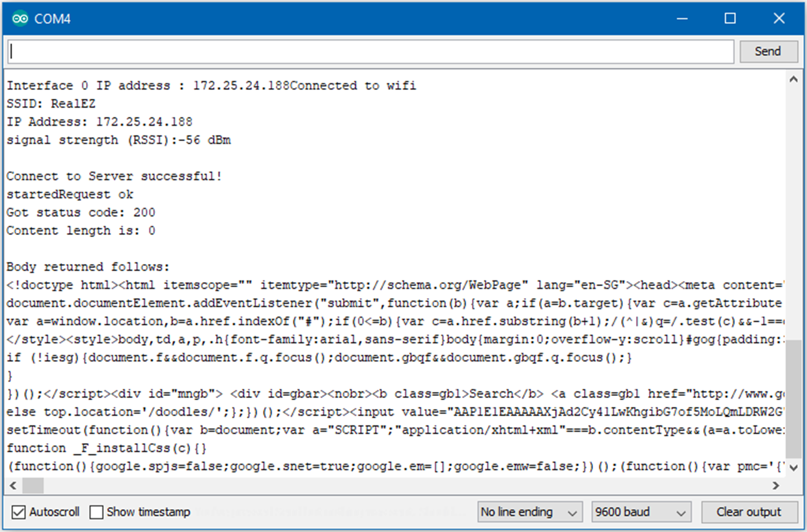
Task: Click the 'Got status code: 200' output line
Action: [x=81, y=213]
